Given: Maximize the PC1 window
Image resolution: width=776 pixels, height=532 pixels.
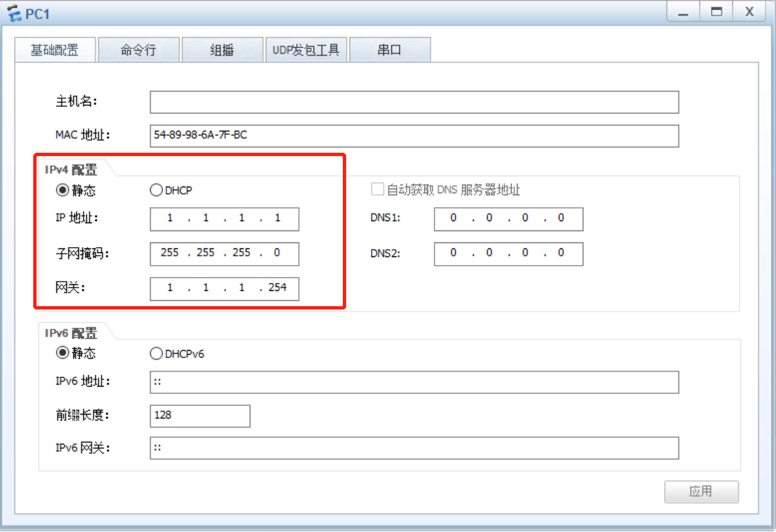Looking at the screenshot, I should pyautogui.click(x=716, y=12).
